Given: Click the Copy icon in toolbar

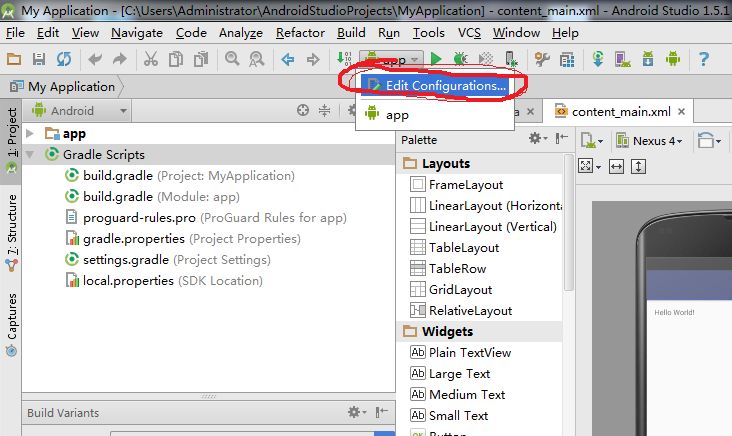Looking at the screenshot, I should pyautogui.click(x=176, y=59).
